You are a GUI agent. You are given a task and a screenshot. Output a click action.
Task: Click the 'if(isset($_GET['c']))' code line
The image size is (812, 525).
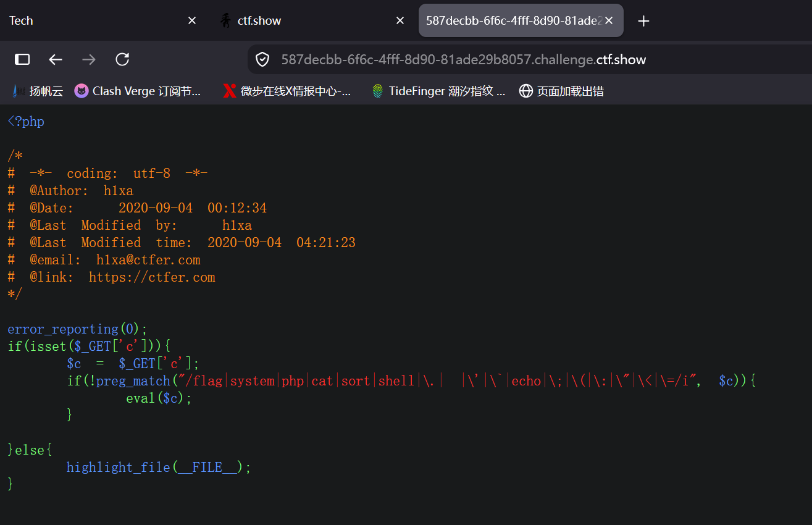pyautogui.click(x=89, y=346)
